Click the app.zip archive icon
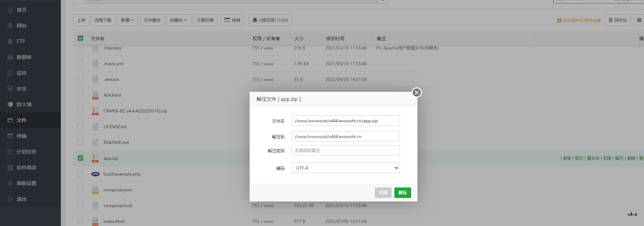Screen dimensions: 644x226 pyautogui.click(x=95, y=158)
